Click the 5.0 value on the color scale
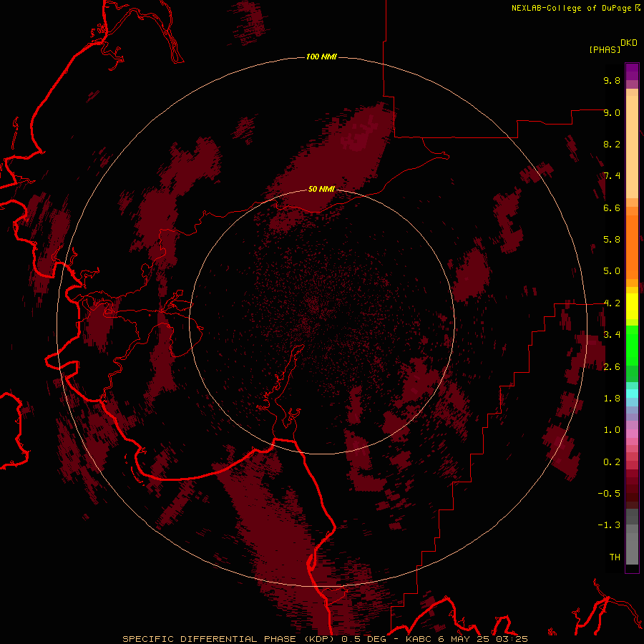 [612, 271]
